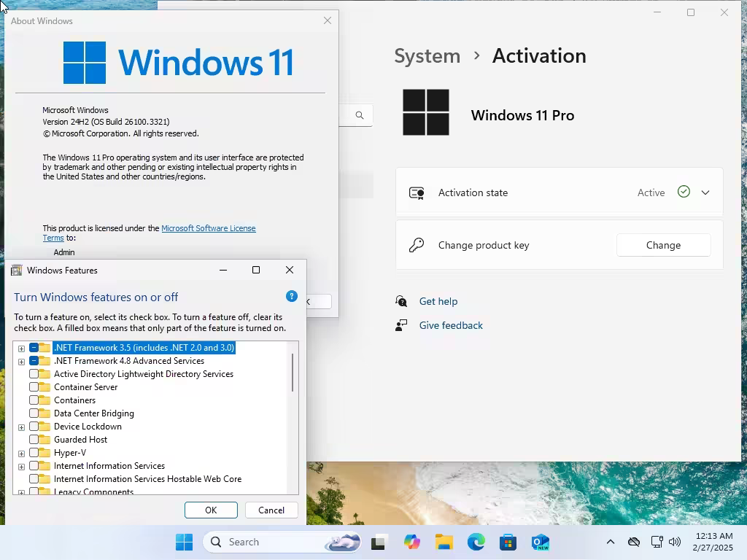
Task: Check the Data Center Bridging box
Action: (x=34, y=413)
